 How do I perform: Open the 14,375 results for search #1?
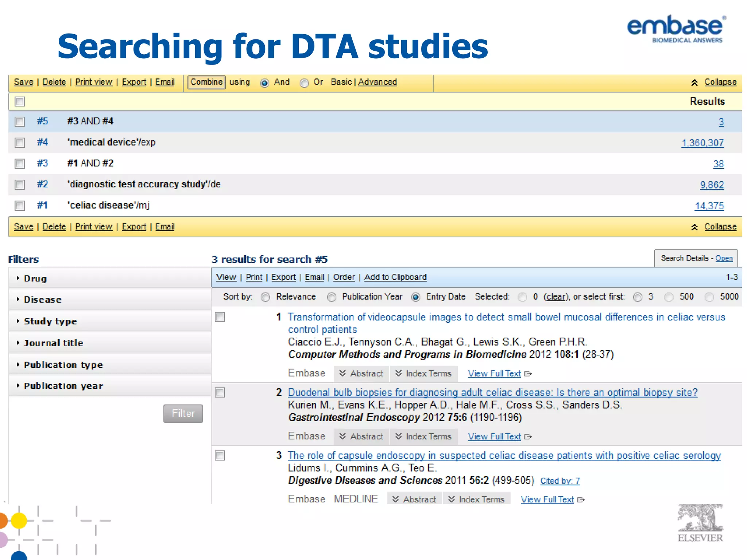pos(709,206)
